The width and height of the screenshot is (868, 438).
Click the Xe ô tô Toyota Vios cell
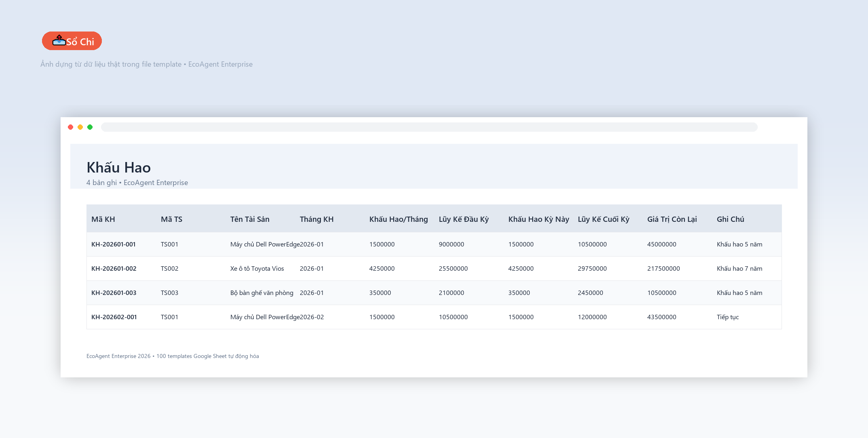(x=257, y=268)
